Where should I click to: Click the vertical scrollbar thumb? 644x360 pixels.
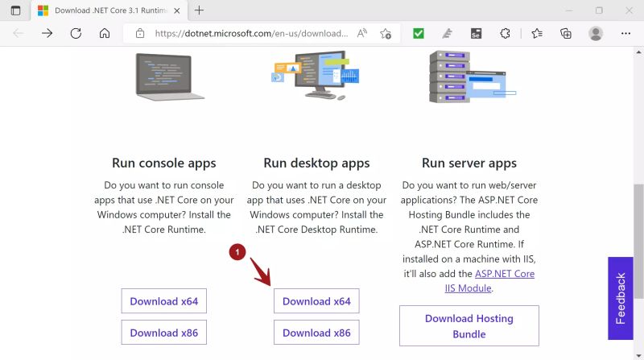(x=638, y=242)
